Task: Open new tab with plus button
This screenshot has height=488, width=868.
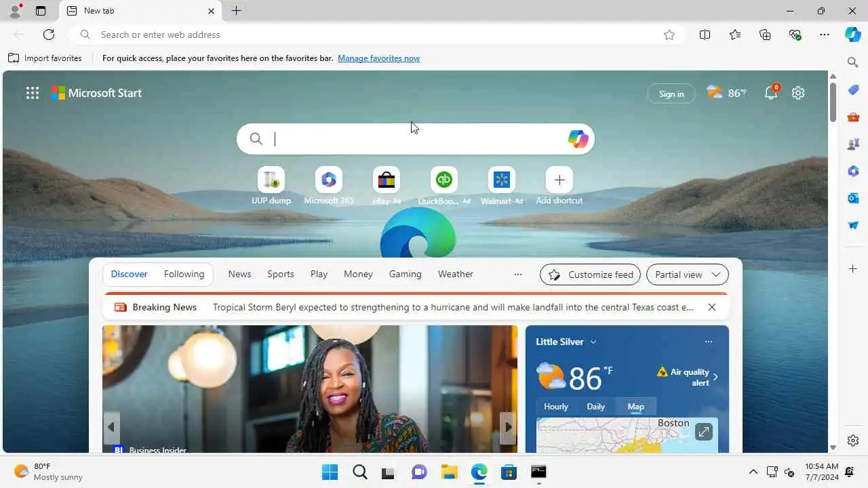Action: coord(236,11)
